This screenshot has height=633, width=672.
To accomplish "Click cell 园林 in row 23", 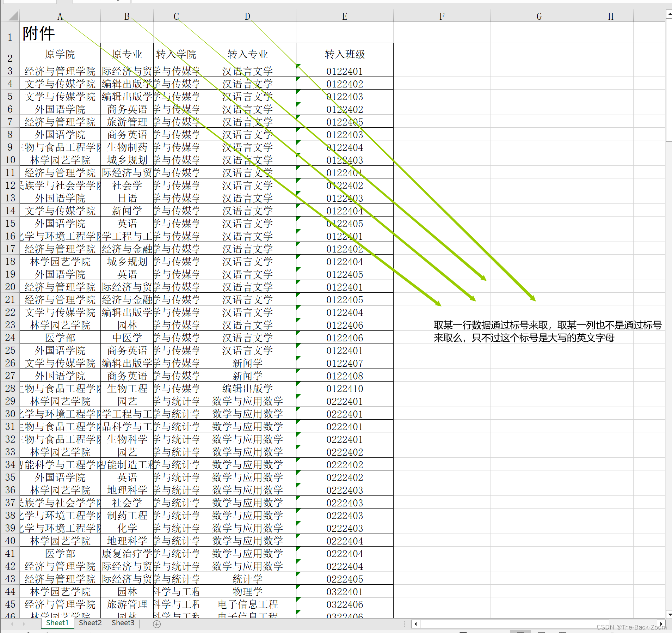I will (127, 325).
